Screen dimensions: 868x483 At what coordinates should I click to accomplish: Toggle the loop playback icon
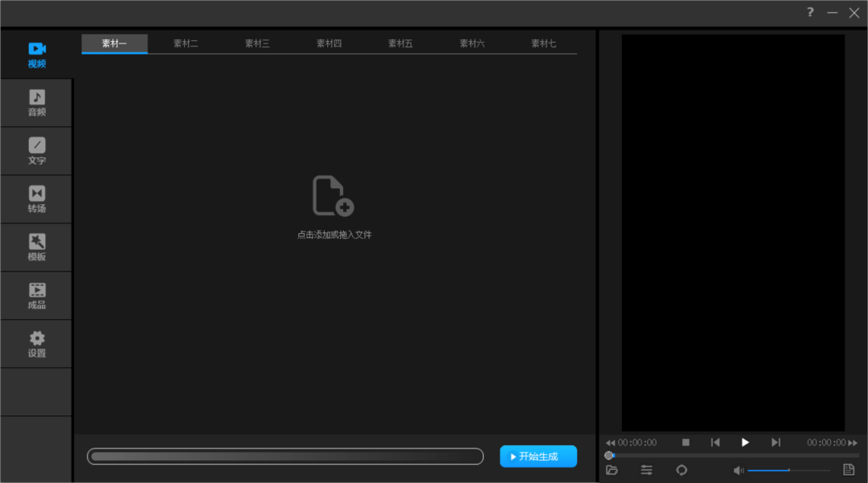point(682,470)
